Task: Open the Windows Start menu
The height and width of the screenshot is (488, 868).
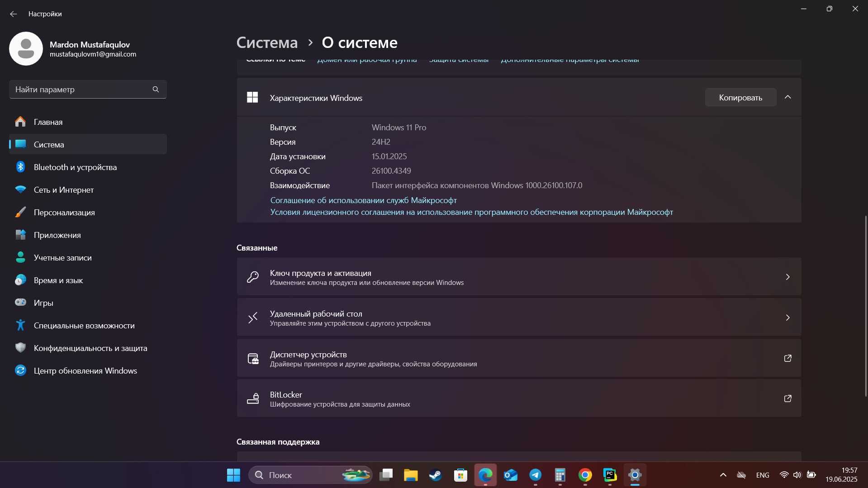Action: 233,475
